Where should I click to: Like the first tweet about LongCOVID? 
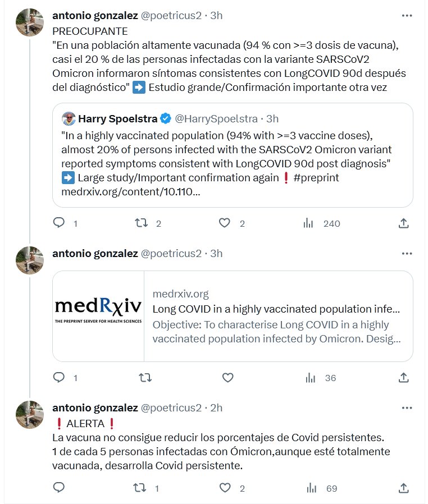[225, 223]
